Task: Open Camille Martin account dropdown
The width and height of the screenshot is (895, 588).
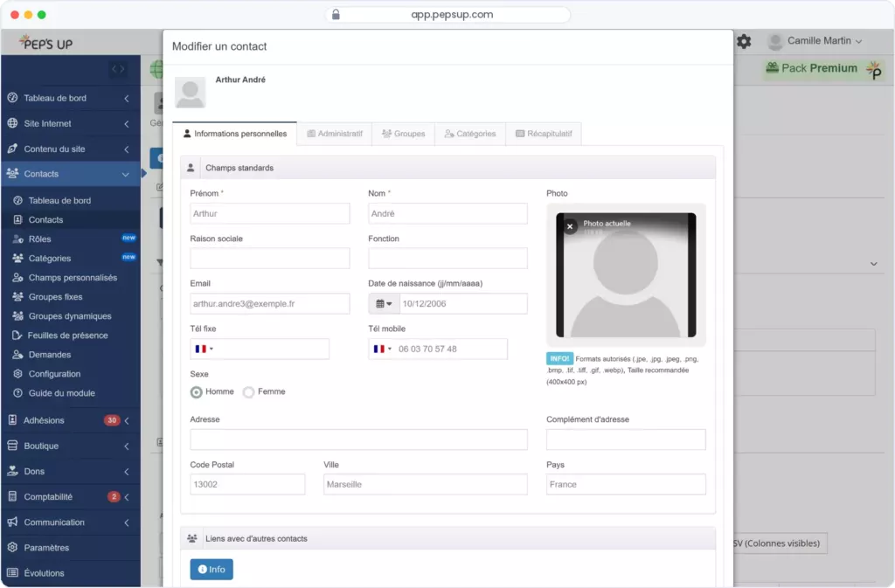Action: coord(824,41)
